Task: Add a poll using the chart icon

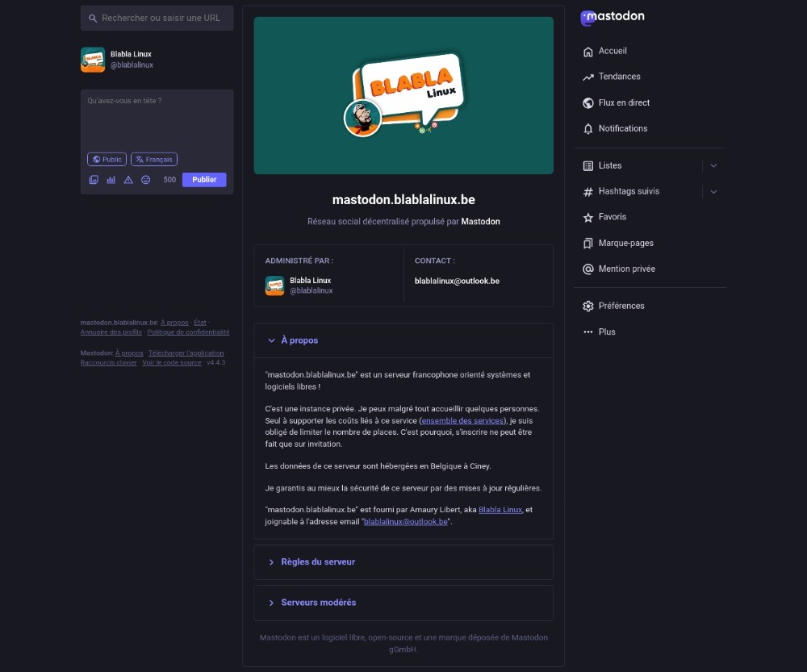Action: 111,180
